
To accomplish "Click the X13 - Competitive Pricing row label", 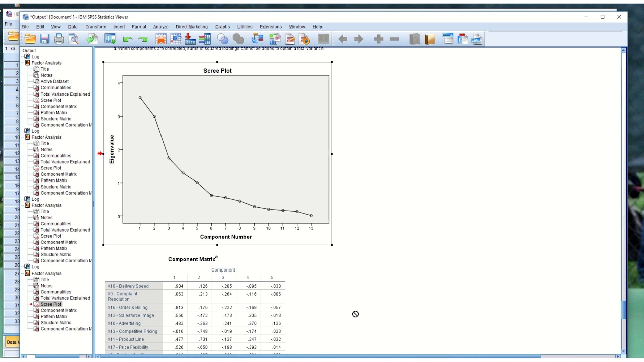I will pos(132,331).
